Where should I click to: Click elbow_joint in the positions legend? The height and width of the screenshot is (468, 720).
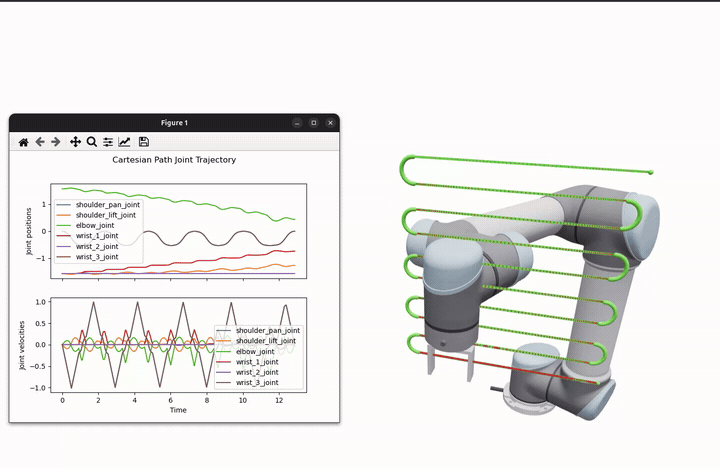[x=95, y=226]
